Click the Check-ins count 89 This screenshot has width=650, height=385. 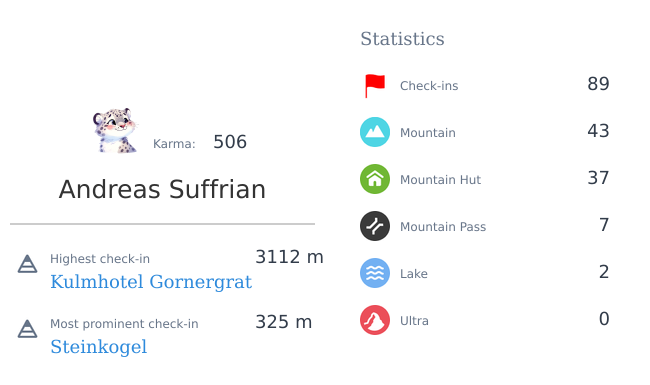598,84
